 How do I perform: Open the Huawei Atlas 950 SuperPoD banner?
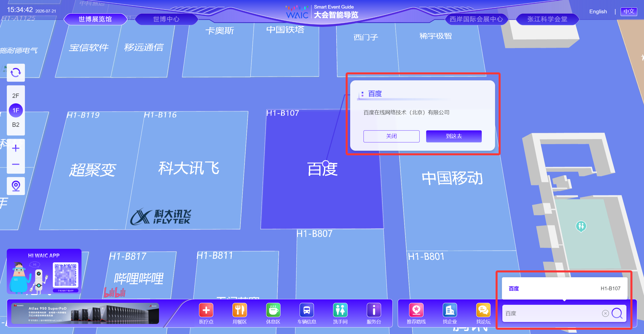85,313
